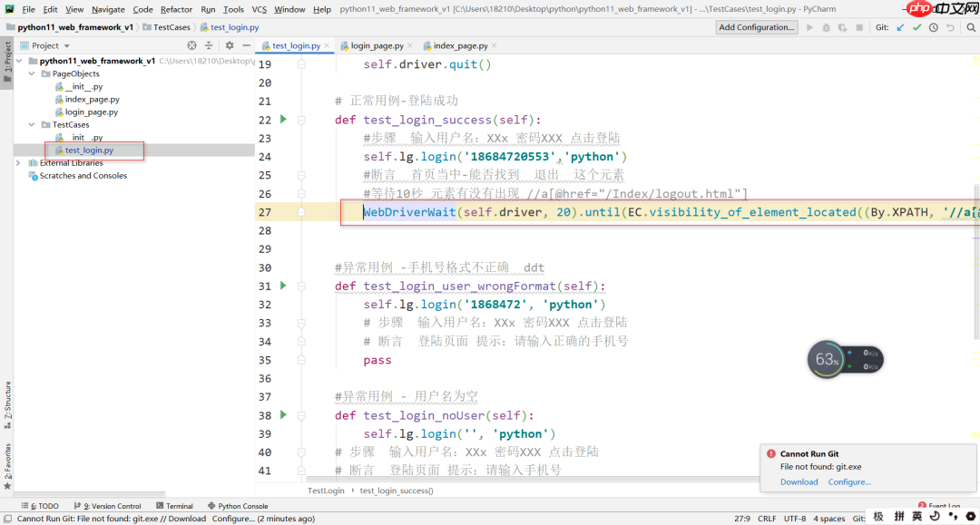980x525 pixels.
Task: Open the Terminal tool window
Action: [174, 506]
